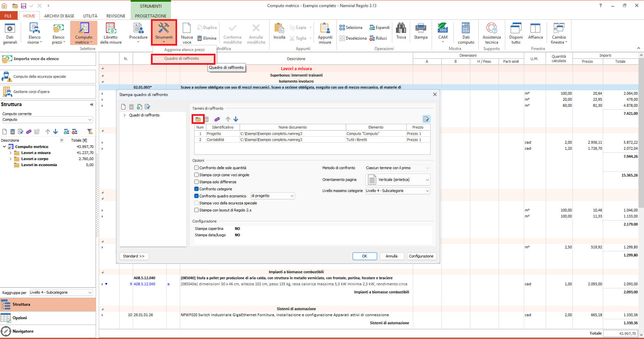Uncheck Confronto categorie option
This screenshot has height=339, width=644.
[197, 189]
